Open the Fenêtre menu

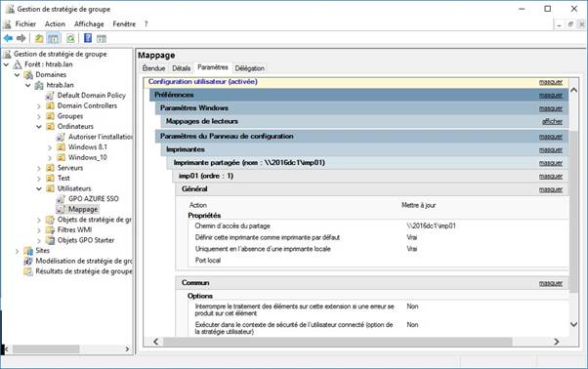click(124, 24)
